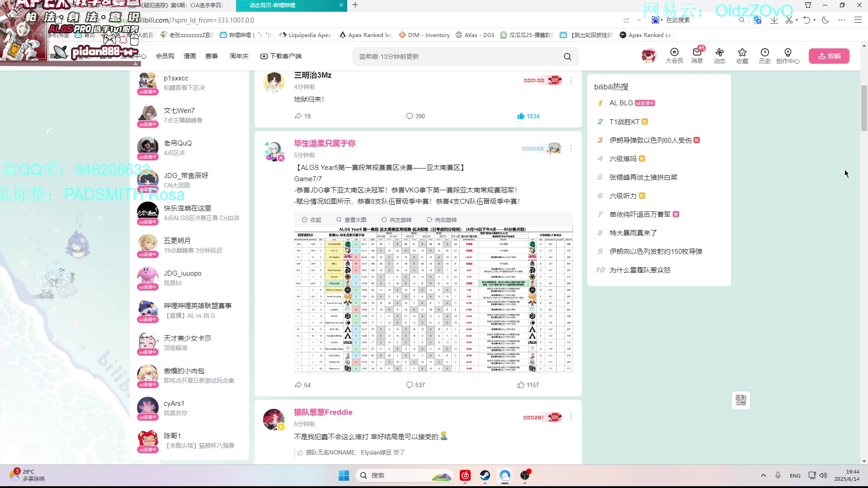Viewport: 868px width, 488px height.
Task: Open the more menu on 狼队葱葱Freddie post
Action: coord(571,418)
